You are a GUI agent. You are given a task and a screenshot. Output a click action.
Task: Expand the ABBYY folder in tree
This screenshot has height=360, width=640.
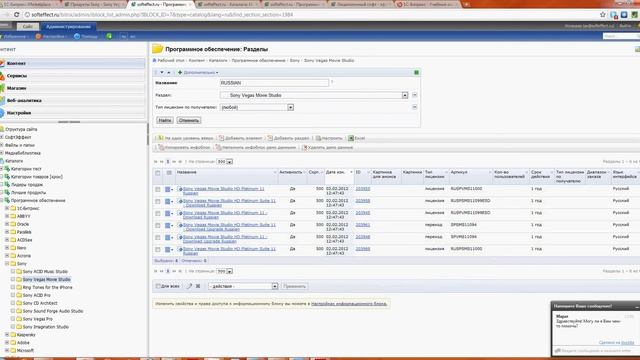[x=7, y=216]
